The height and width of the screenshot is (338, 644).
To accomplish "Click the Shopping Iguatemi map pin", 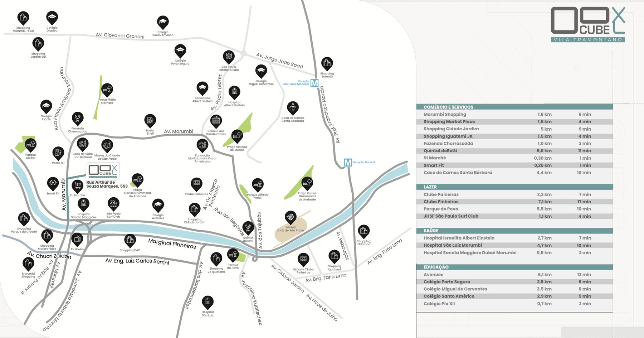I will click(x=334, y=257).
